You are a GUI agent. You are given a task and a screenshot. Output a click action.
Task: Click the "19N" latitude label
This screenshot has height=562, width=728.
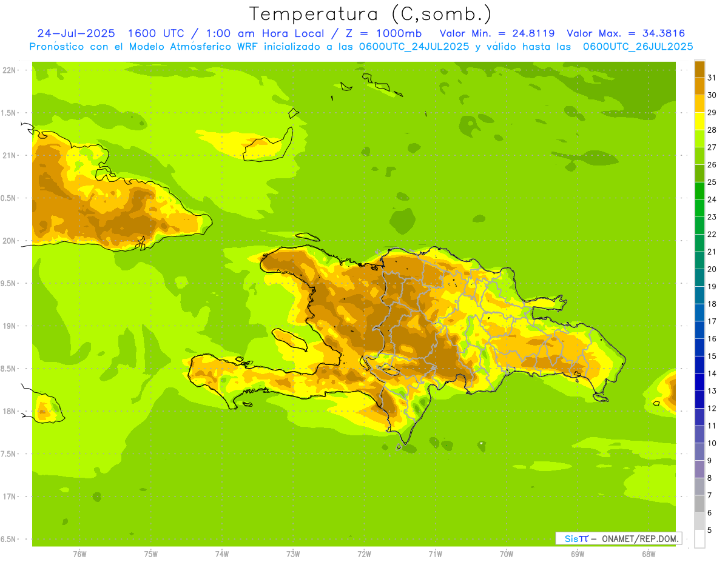tap(10, 326)
